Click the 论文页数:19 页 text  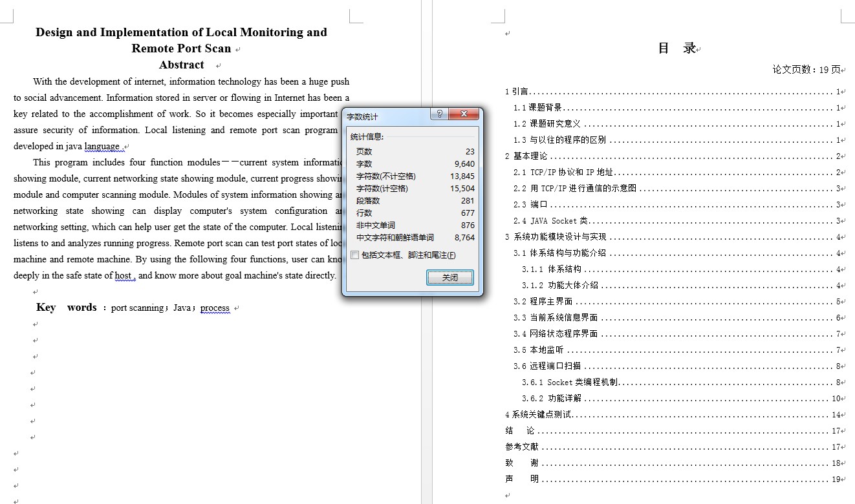coord(806,70)
